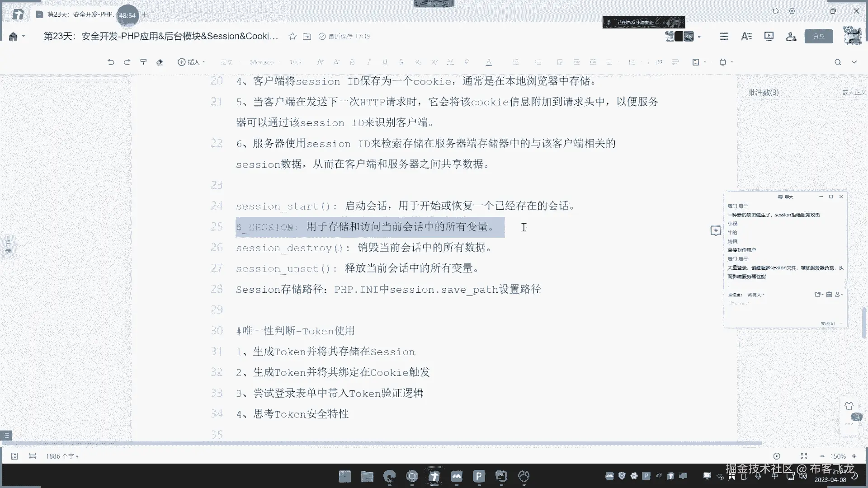Expand the word count 1886 个字 dropdown
The width and height of the screenshot is (868, 488).
(62, 456)
